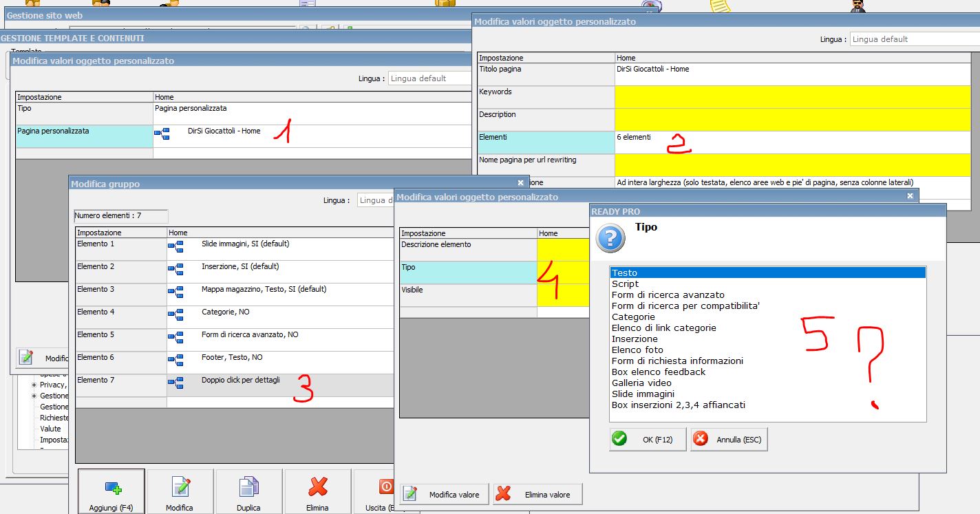Click the Modifica valore button
Screen dimensions: 980x514
coord(445,494)
